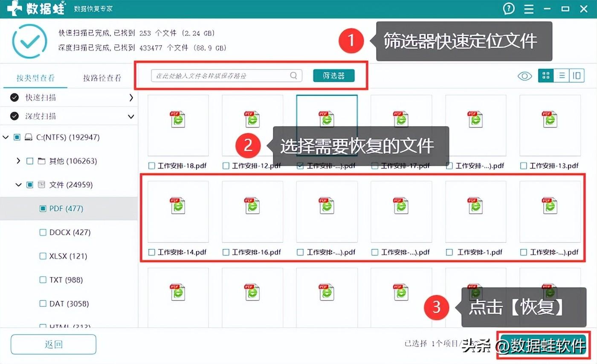Select XLSX (121) in file tree
Screen dimensions: 597x364
pyautogui.click(x=69, y=256)
